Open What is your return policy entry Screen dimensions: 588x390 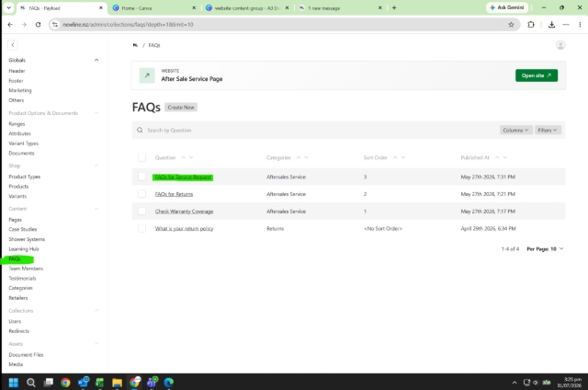point(184,229)
